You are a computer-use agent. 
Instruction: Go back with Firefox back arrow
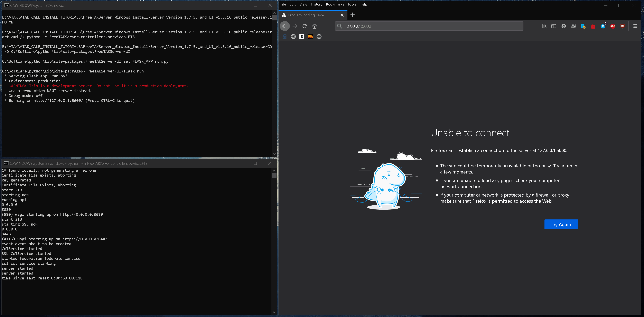pyautogui.click(x=285, y=26)
